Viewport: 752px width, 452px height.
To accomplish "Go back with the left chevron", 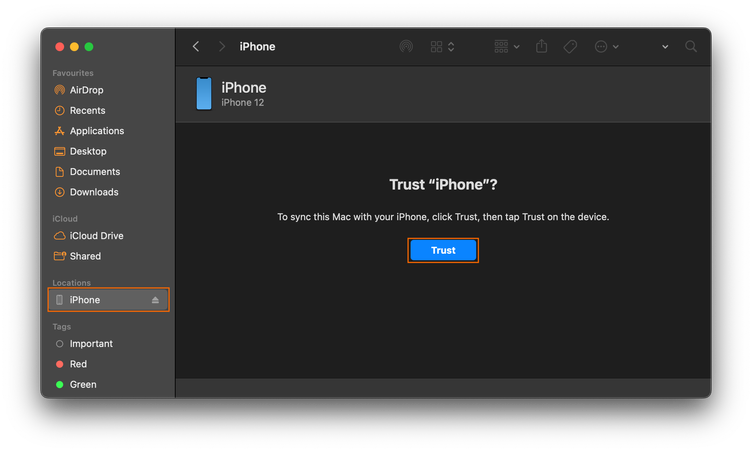I will tap(196, 47).
